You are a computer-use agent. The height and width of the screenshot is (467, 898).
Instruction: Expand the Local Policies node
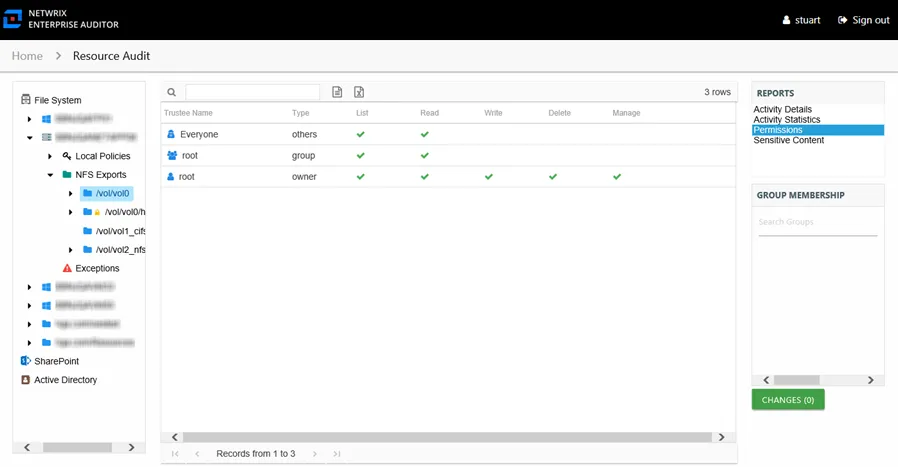coord(50,156)
